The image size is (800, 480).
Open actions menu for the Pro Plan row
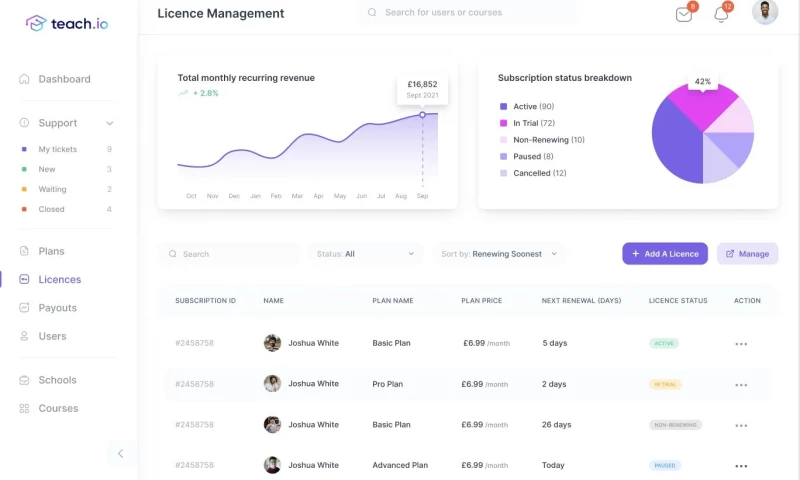(741, 385)
